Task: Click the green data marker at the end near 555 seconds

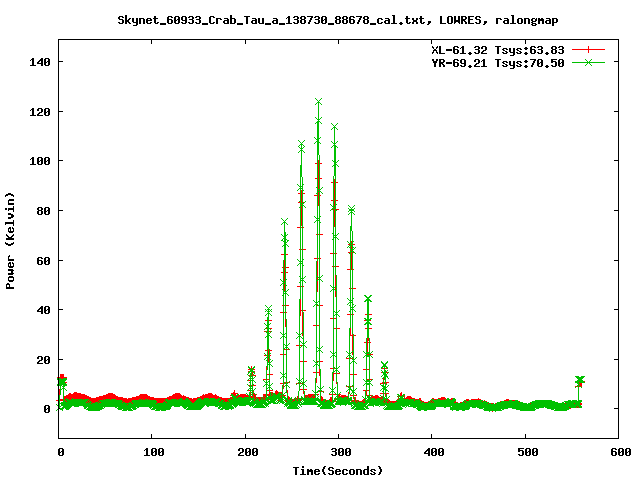Action: coord(580,380)
